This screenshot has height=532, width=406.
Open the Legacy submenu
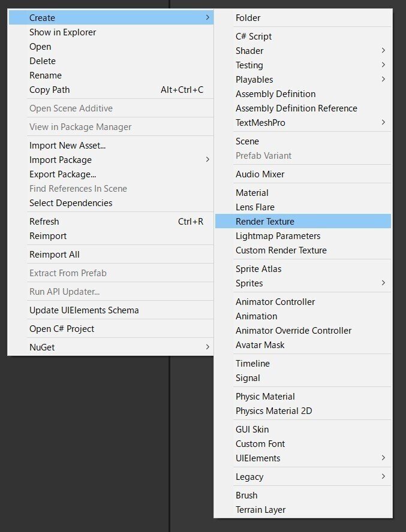pyautogui.click(x=303, y=476)
